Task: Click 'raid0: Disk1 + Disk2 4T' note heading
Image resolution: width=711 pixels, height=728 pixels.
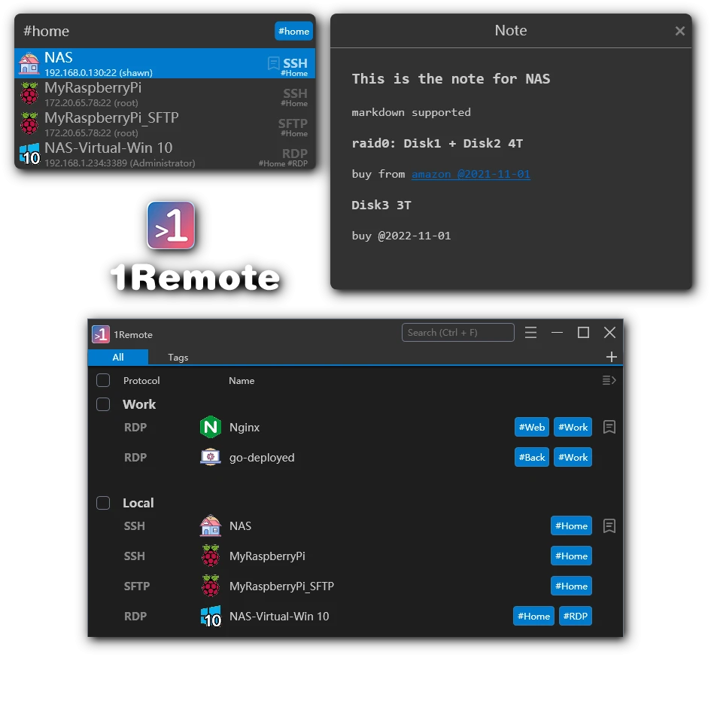Action: [437, 144]
